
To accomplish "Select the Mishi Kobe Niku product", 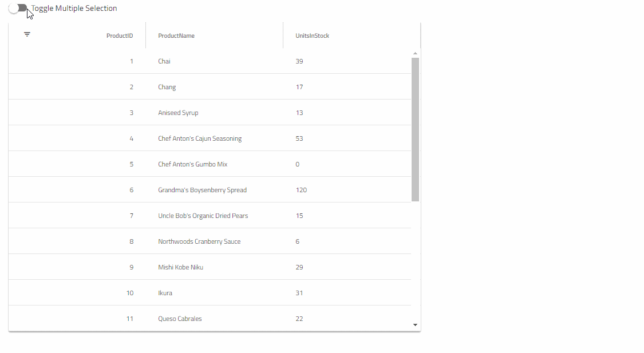I will coord(180,267).
